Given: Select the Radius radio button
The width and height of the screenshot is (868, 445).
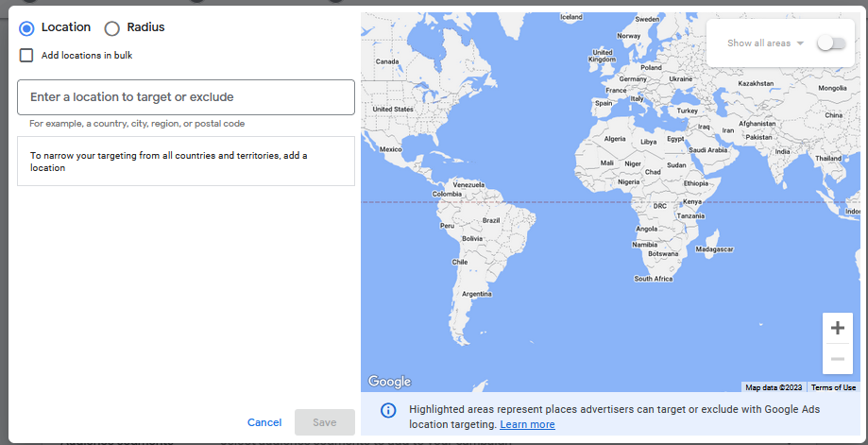Looking at the screenshot, I should pos(111,28).
